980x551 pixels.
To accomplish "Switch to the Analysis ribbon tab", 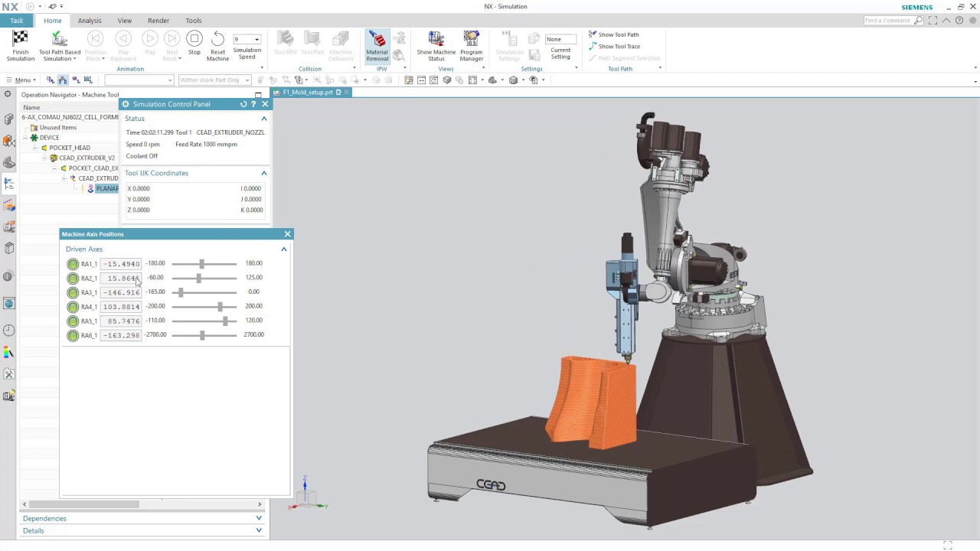I will pos(90,21).
